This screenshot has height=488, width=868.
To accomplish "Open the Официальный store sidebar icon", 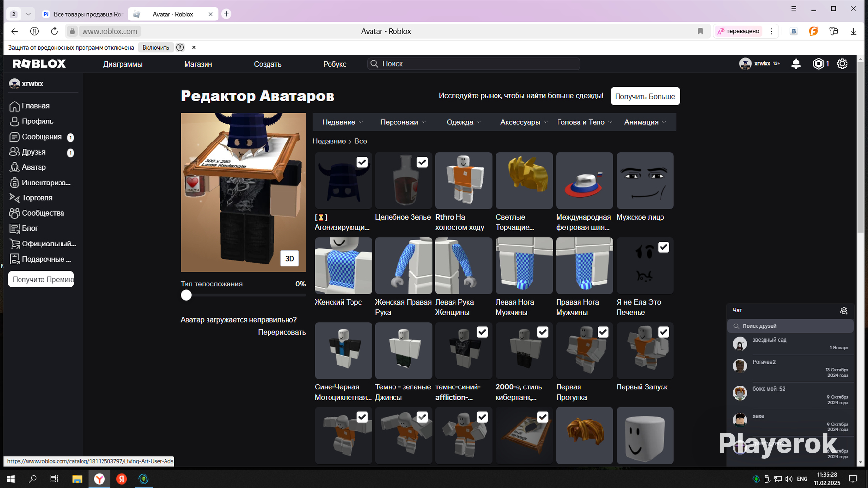I will pyautogui.click(x=15, y=244).
